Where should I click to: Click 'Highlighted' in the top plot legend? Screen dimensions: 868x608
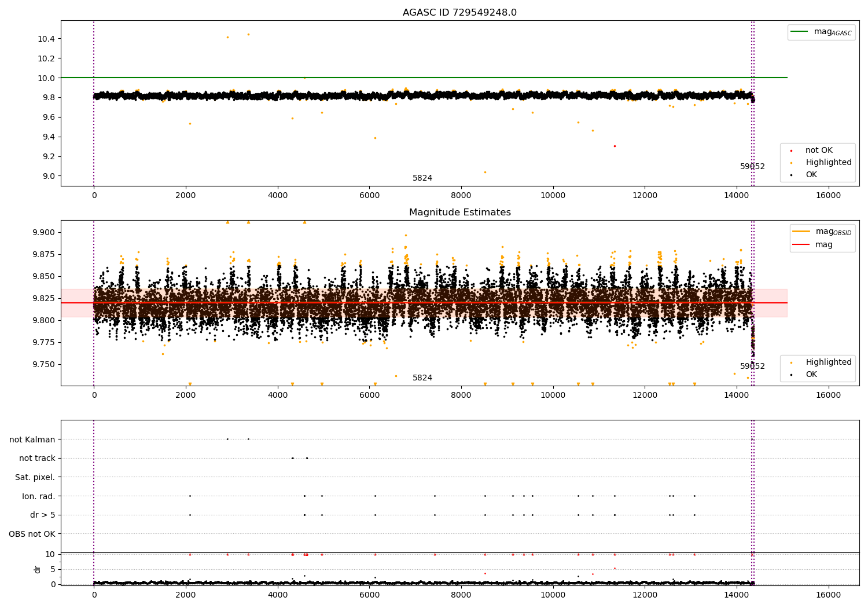click(828, 163)
